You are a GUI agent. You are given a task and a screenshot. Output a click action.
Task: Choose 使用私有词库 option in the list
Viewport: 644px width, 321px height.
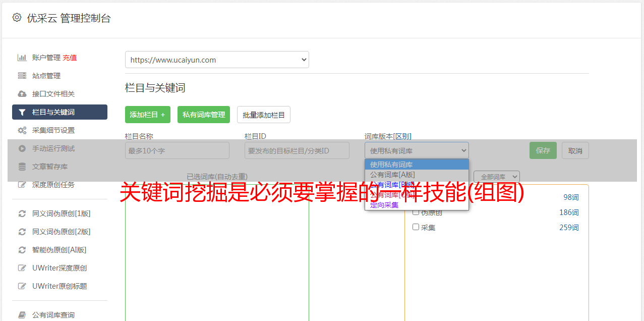[x=417, y=165]
